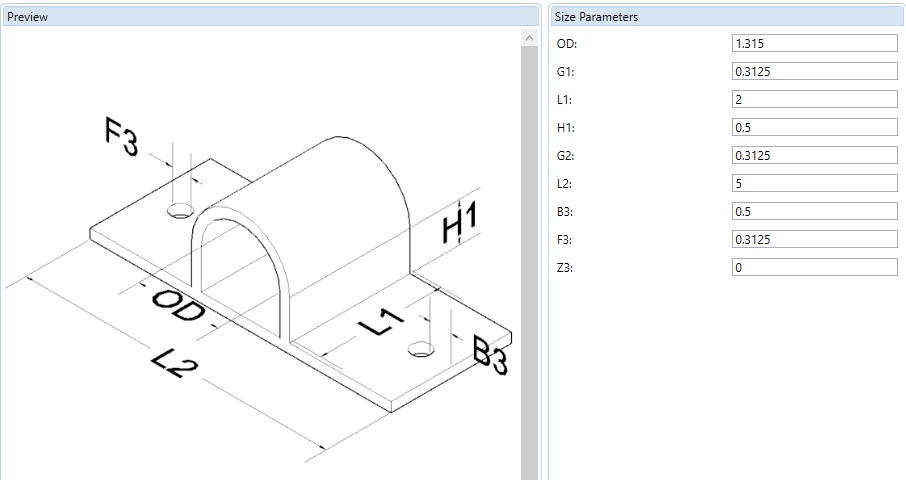This screenshot has height=480, width=906.
Task: Focus the H1 parameter field
Action: (814, 128)
